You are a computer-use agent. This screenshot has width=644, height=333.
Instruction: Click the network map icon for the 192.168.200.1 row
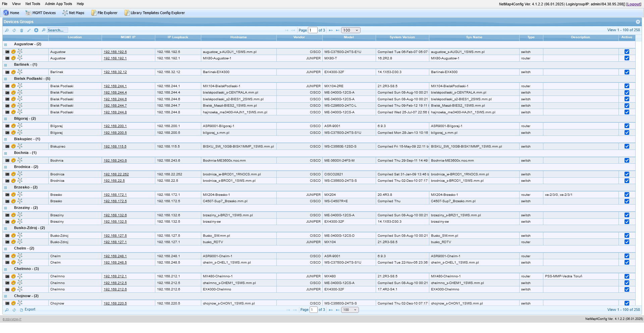point(20,126)
